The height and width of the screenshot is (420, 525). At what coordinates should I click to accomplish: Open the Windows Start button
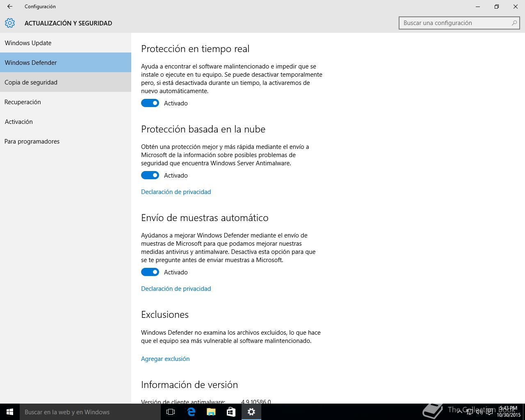(x=10, y=412)
